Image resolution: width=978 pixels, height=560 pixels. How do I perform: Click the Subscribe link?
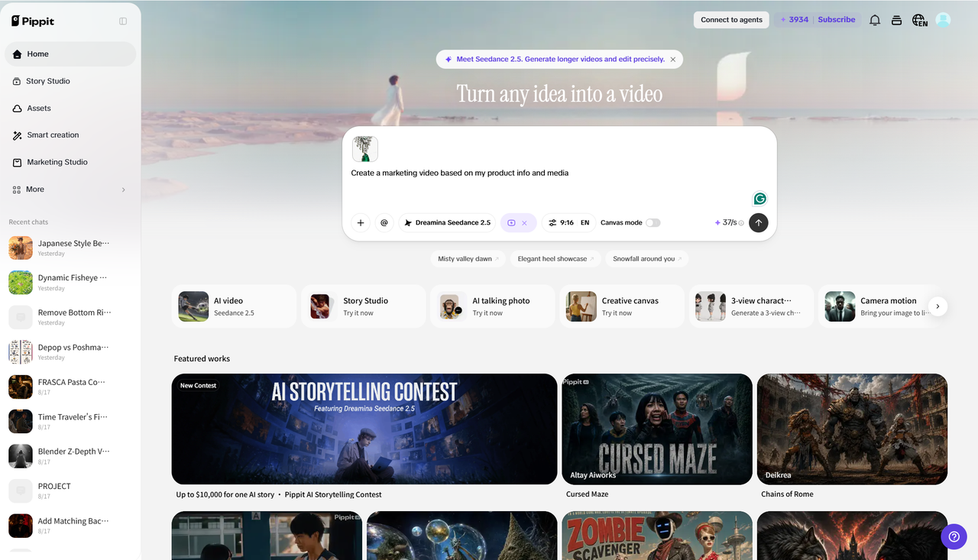tap(836, 20)
